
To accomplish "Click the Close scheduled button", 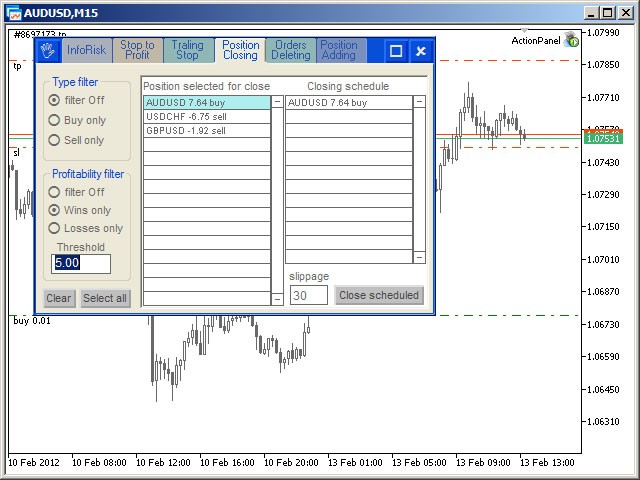I will coord(379,295).
